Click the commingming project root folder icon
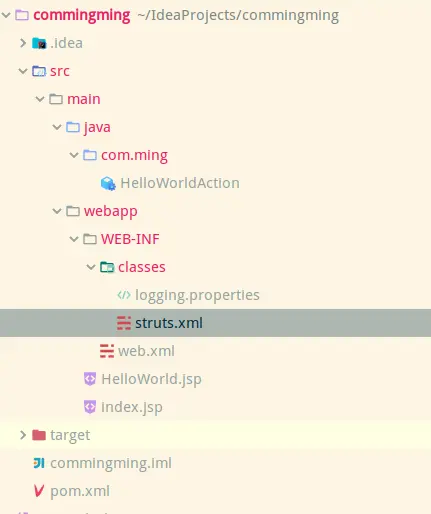The height and width of the screenshot is (514, 431). (22, 15)
